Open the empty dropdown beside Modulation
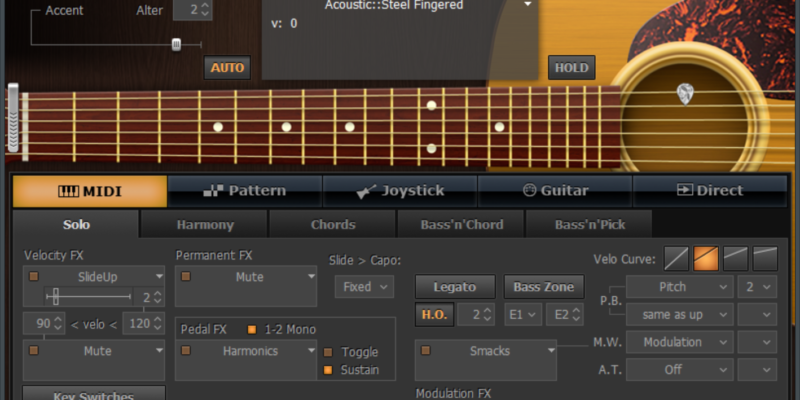Screen dimensions: 800x400 pyautogui.click(x=757, y=342)
